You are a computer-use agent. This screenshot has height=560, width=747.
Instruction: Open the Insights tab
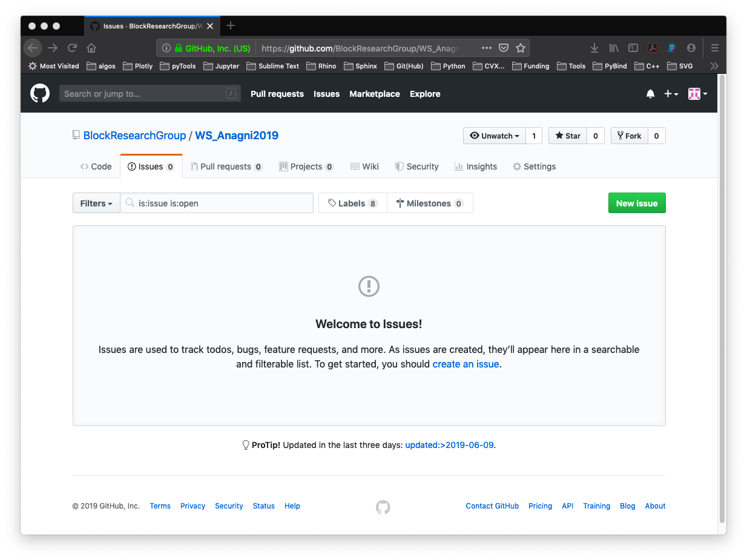[x=476, y=166]
